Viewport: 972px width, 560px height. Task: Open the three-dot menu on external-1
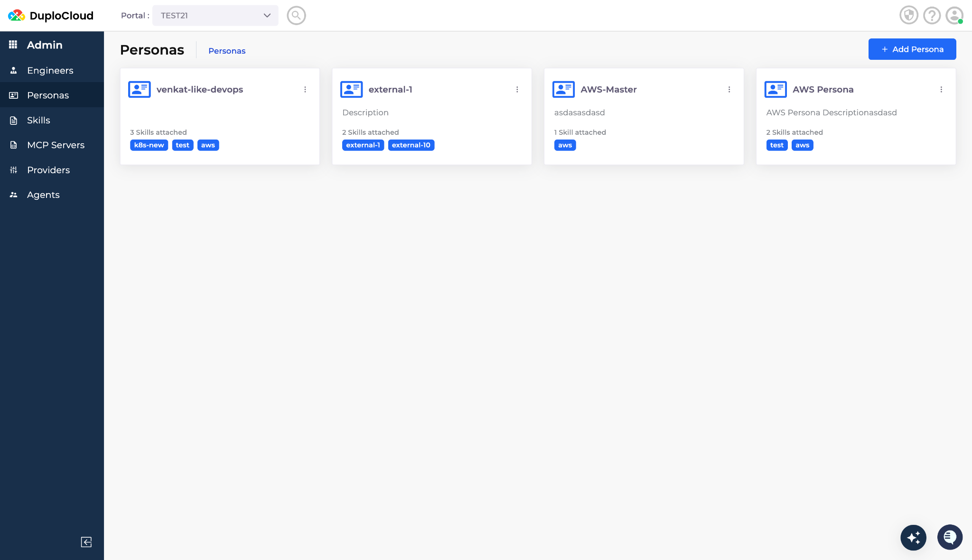(x=517, y=89)
